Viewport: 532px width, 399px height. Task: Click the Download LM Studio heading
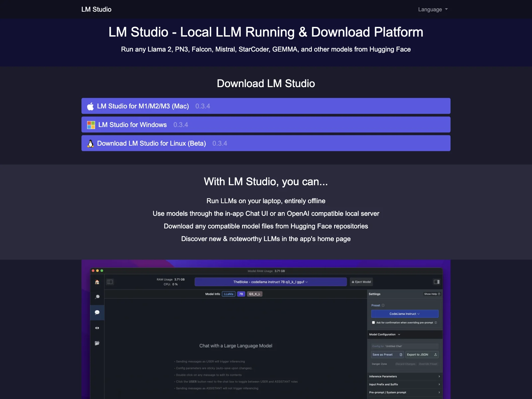[266, 83]
